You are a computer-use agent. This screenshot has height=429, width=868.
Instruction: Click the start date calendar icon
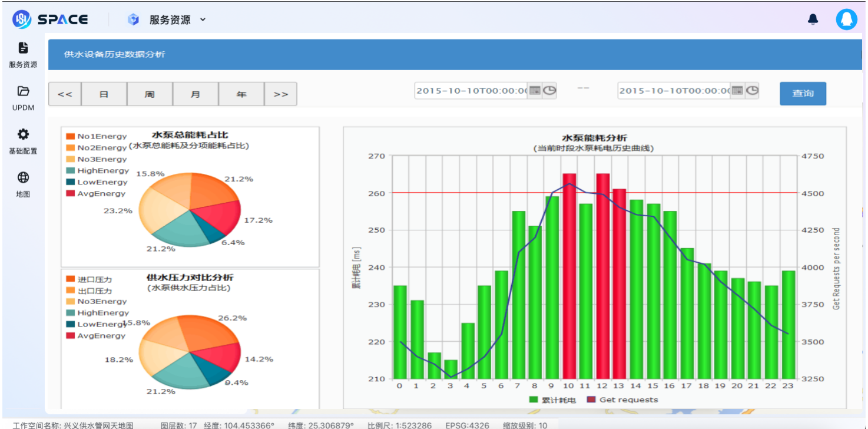535,91
